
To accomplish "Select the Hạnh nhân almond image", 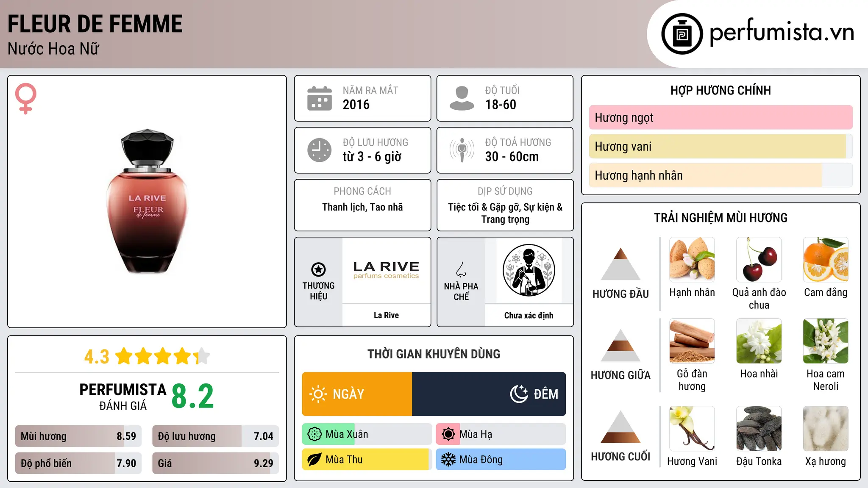I will coord(692,260).
